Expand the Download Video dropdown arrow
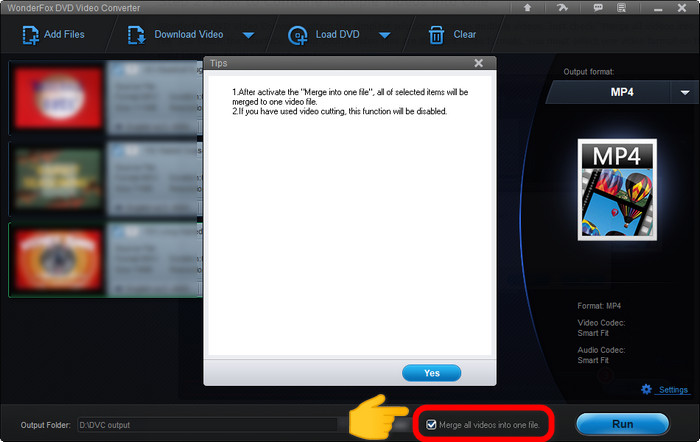Screen dimensions: 700x442 pyautogui.click(x=248, y=35)
